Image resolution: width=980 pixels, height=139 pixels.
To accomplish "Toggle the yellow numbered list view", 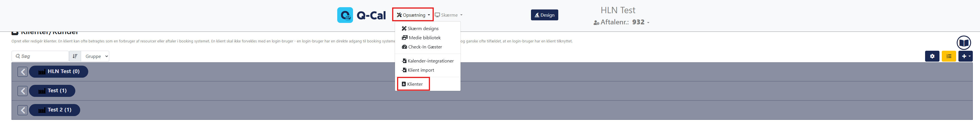I will click(949, 56).
